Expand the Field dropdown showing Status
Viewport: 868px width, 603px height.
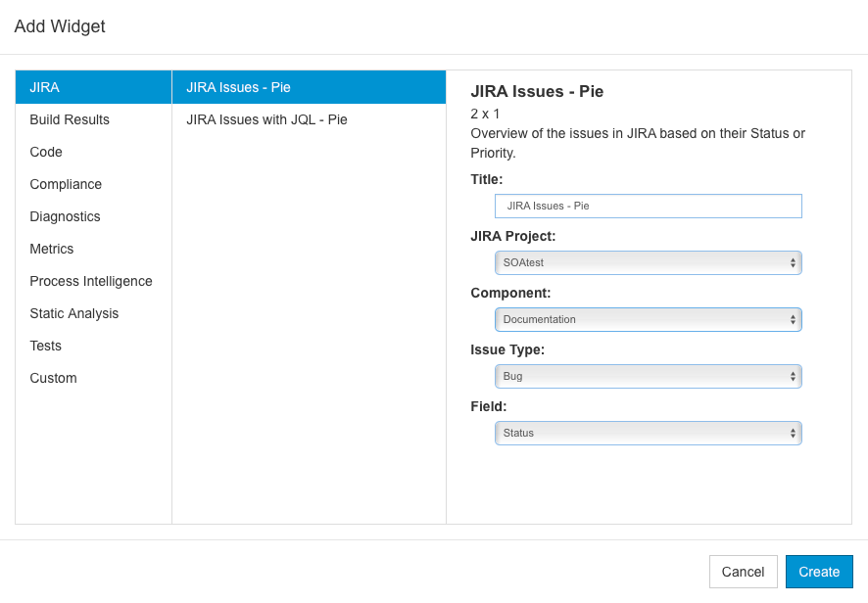point(649,434)
